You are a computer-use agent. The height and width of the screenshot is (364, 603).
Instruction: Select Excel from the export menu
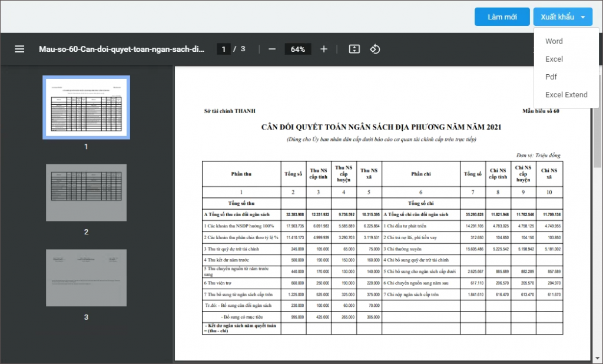coord(554,59)
